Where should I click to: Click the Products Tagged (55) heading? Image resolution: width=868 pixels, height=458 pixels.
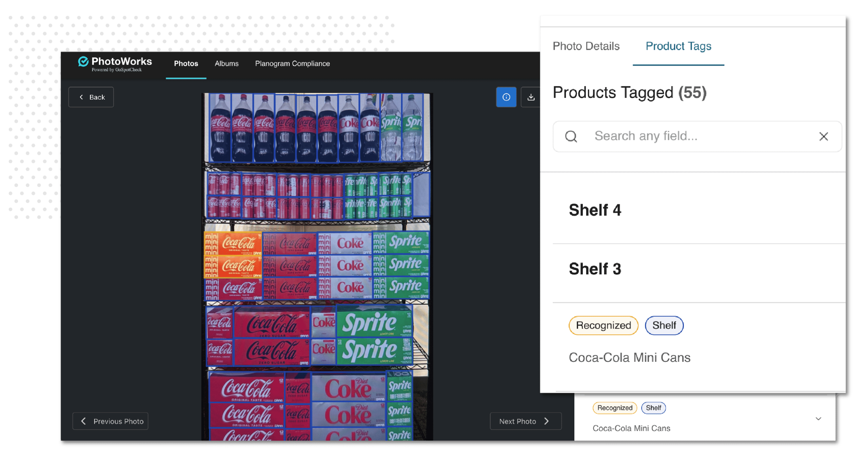(629, 92)
